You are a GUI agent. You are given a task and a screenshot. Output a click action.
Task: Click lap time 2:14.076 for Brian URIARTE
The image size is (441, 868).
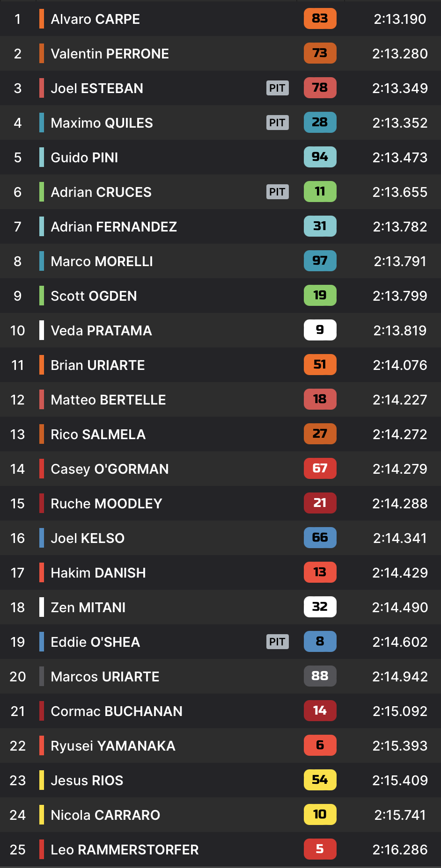(x=400, y=365)
